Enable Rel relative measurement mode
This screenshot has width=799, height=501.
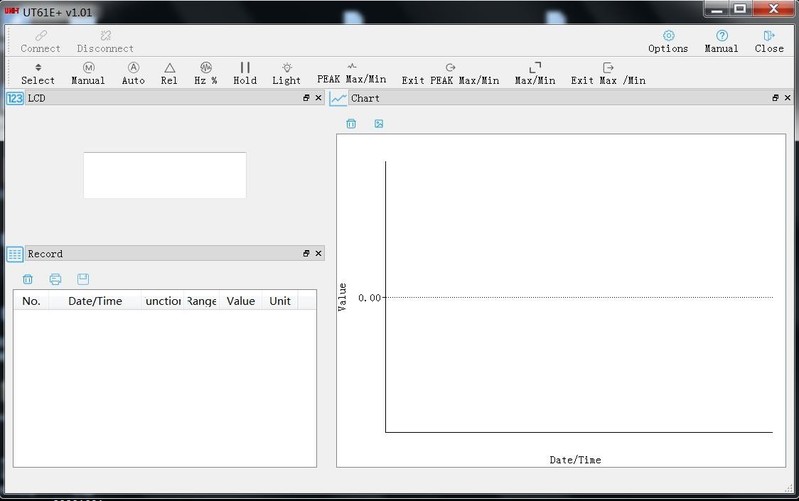[x=169, y=68]
